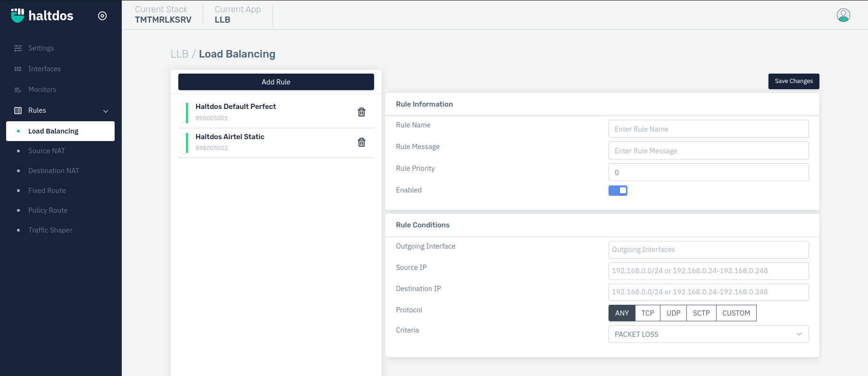Viewport: 868px width, 376px height.
Task: Click the Monitors list icon
Action: click(x=18, y=90)
